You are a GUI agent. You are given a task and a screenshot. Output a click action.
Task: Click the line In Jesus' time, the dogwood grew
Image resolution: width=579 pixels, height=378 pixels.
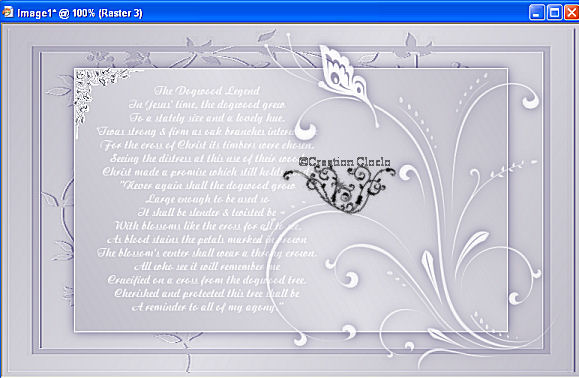[x=207, y=104]
